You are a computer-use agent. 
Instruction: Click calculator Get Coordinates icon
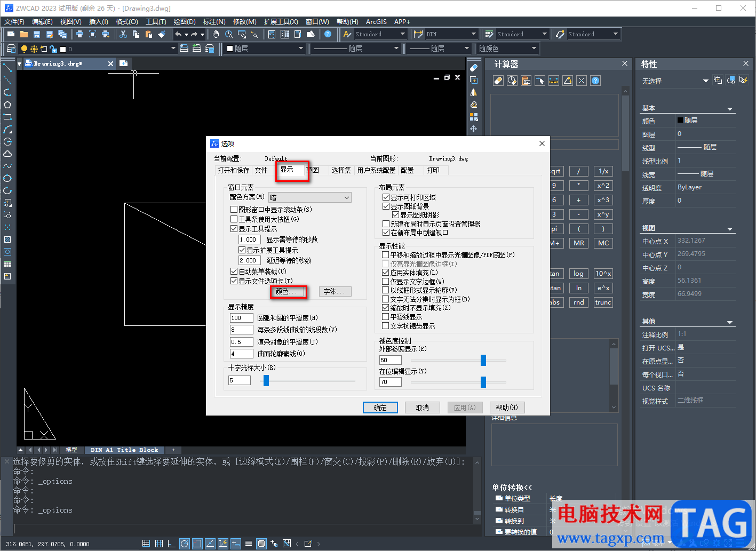(540, 81)
